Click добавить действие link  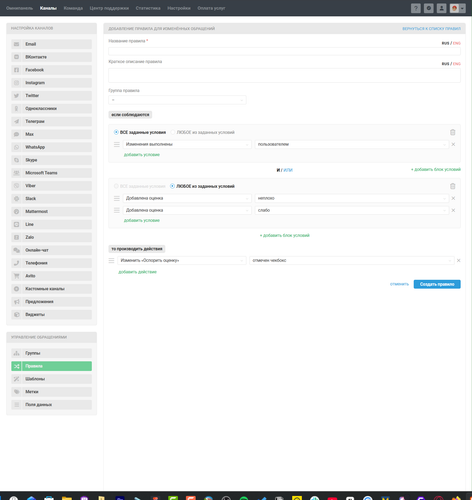point(137,272)
